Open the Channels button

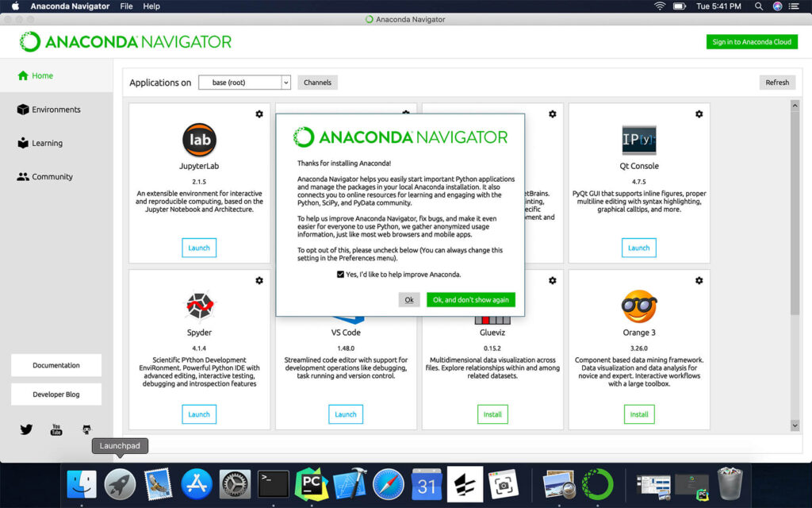click(x=317, y=83)
